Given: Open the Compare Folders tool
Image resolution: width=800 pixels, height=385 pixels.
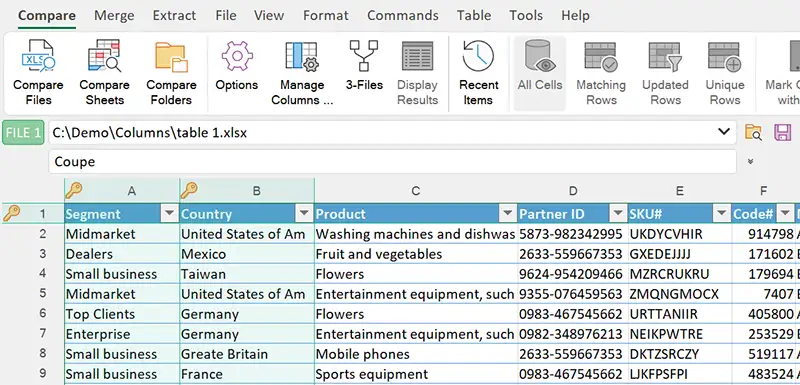Looking at the screenshot, I should point(171,72).
